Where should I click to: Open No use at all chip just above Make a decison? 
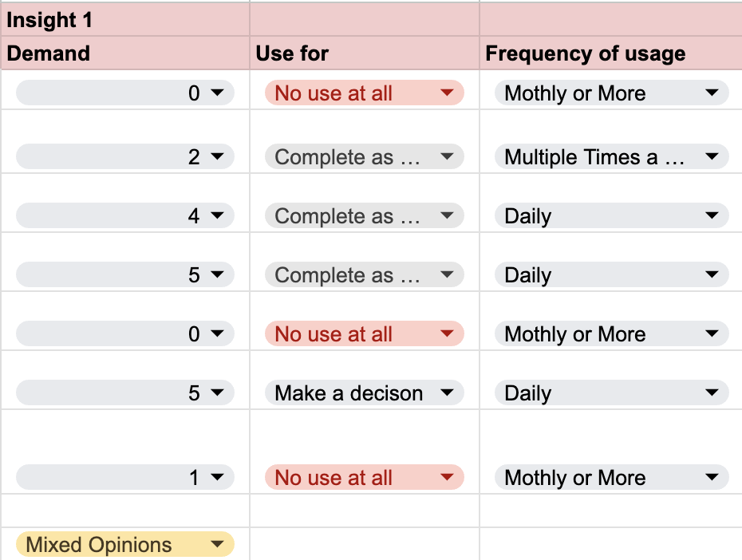pyautogui.click(x=365, y=334)
